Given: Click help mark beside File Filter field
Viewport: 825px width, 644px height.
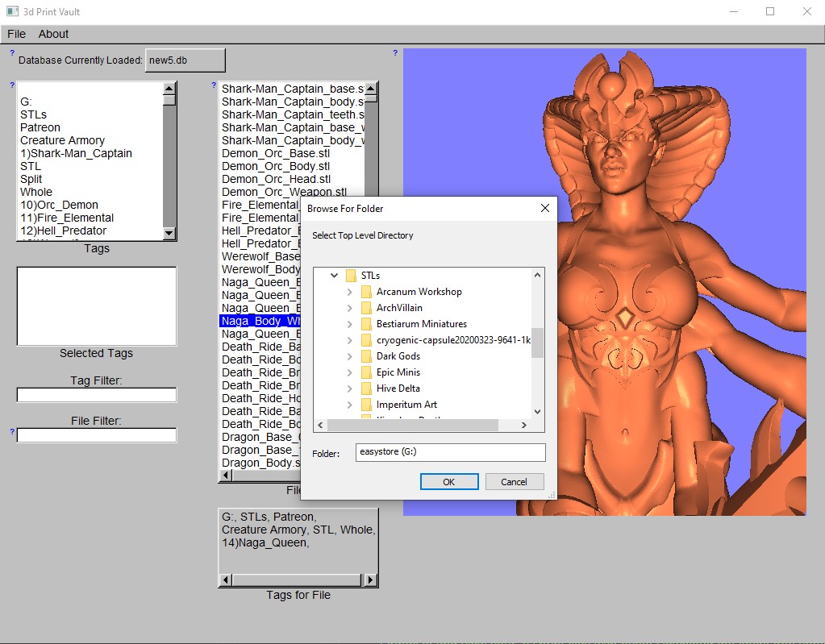Looking at the screenshot, I should (x=12, y=432).
